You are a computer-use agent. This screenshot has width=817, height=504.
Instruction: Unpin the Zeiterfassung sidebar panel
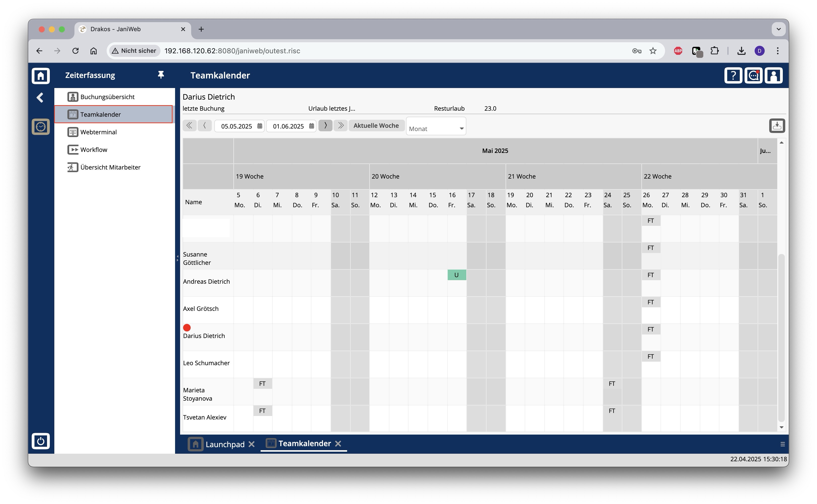point(161,75)
